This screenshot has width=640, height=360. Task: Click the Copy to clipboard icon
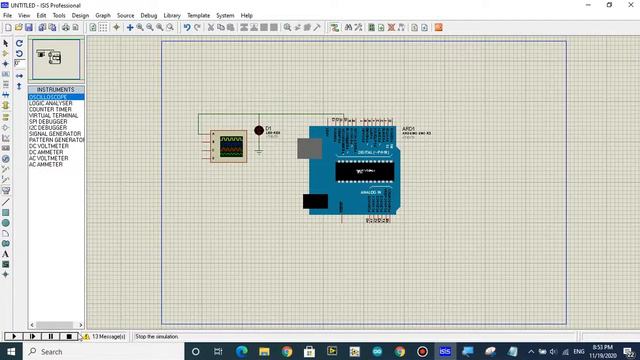coord(221,27)
